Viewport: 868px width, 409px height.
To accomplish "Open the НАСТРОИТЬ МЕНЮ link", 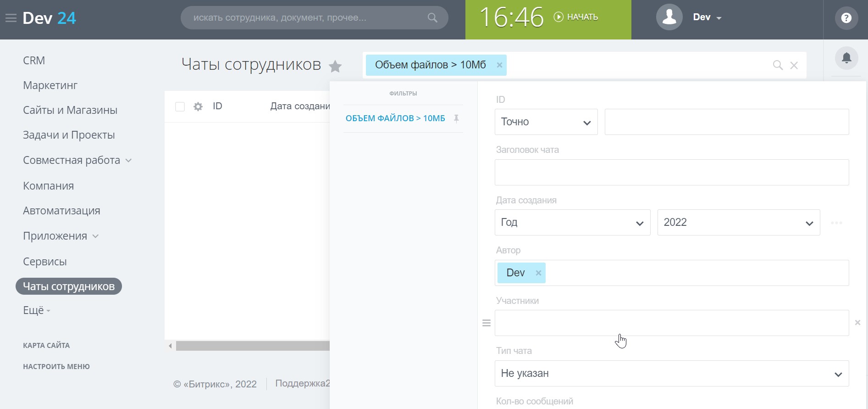I will pyautogui.click(x=56, y=366).
